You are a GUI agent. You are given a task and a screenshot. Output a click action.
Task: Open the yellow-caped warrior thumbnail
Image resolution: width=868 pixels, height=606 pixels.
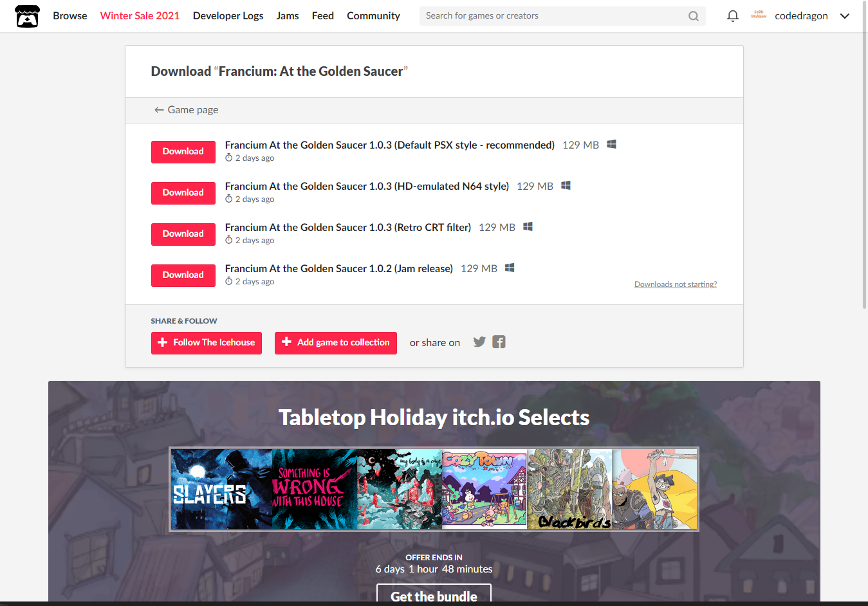tap(654, 489)
